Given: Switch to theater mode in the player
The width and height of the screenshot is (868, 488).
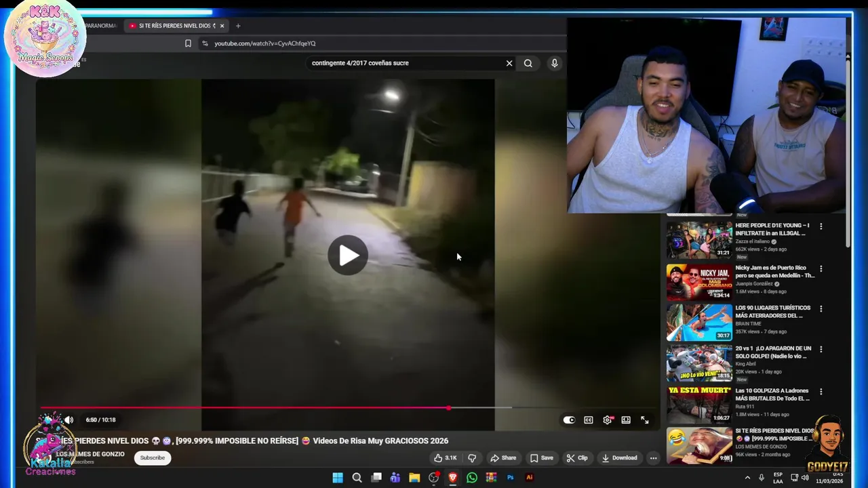Looking at the screenshot, I should 626,420.
